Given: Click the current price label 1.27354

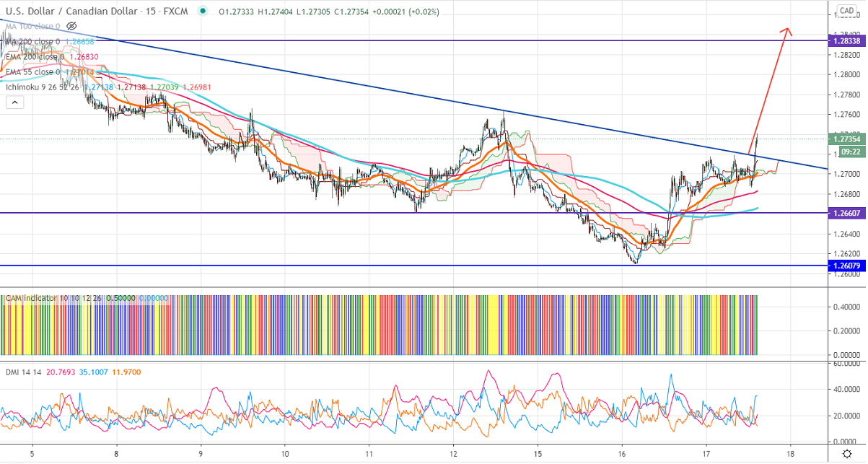Looking at the screenshot, I should coord(846,139).
